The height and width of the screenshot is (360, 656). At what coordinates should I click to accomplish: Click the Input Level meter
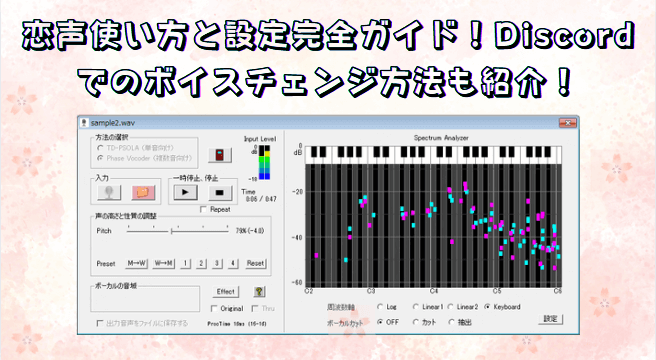264,162
